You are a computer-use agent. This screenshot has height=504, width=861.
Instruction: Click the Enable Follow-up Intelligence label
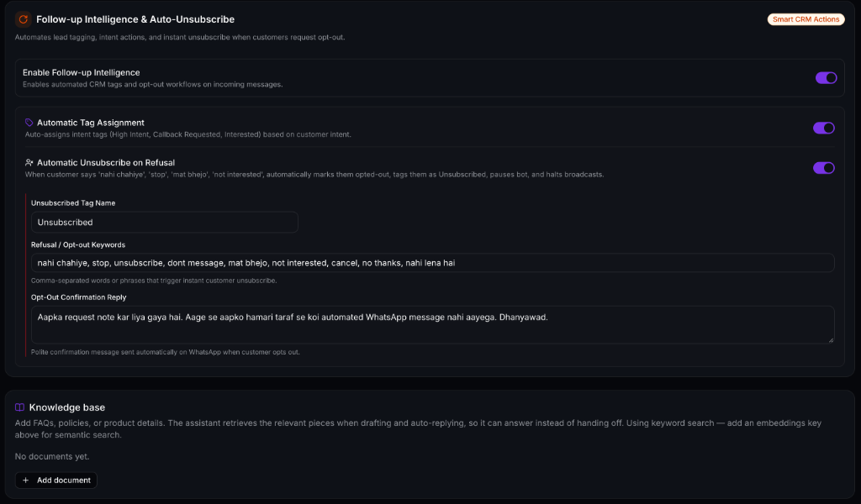[82, 72]
